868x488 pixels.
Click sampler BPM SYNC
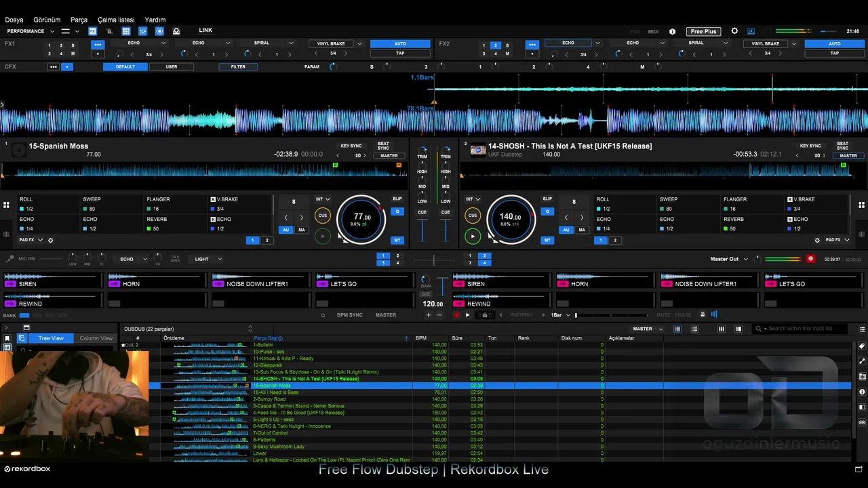coord(350,315)
